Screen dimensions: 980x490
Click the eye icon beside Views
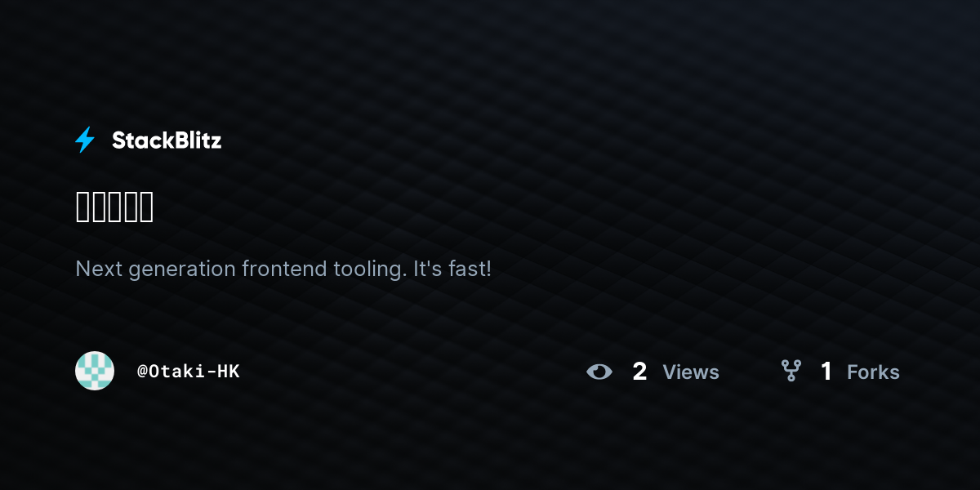(x=599, y=372)
